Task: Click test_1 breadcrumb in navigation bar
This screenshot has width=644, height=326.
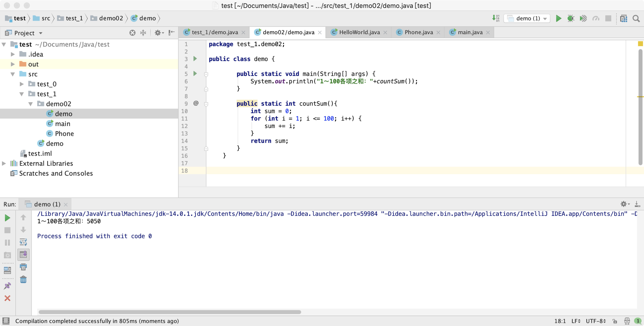Action: [x=70, y=18]
